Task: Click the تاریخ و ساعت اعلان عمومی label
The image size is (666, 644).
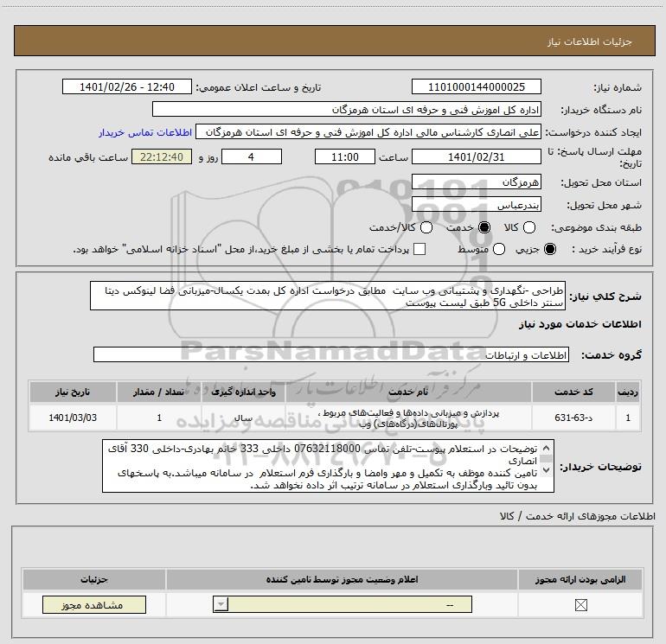Action: 259,87
